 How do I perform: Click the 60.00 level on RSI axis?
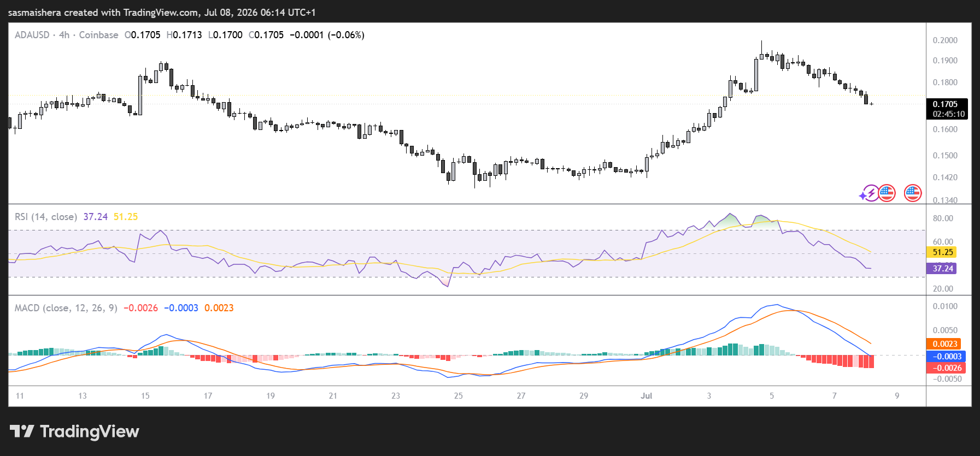[943, 242]
